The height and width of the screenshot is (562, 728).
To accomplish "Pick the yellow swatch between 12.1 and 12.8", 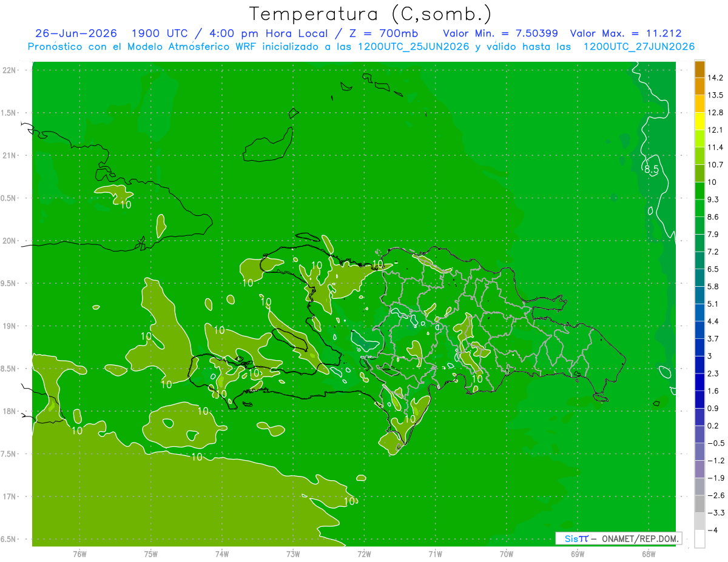I will tap(699, 122).
